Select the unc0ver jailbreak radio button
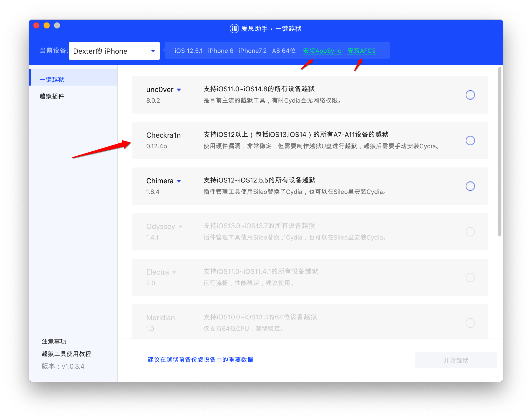The width and height of the screenshot is (532, 420). (470, 95)
